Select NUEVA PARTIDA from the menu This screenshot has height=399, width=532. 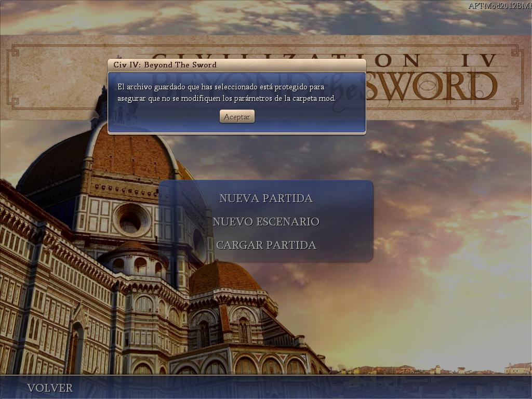265,198
